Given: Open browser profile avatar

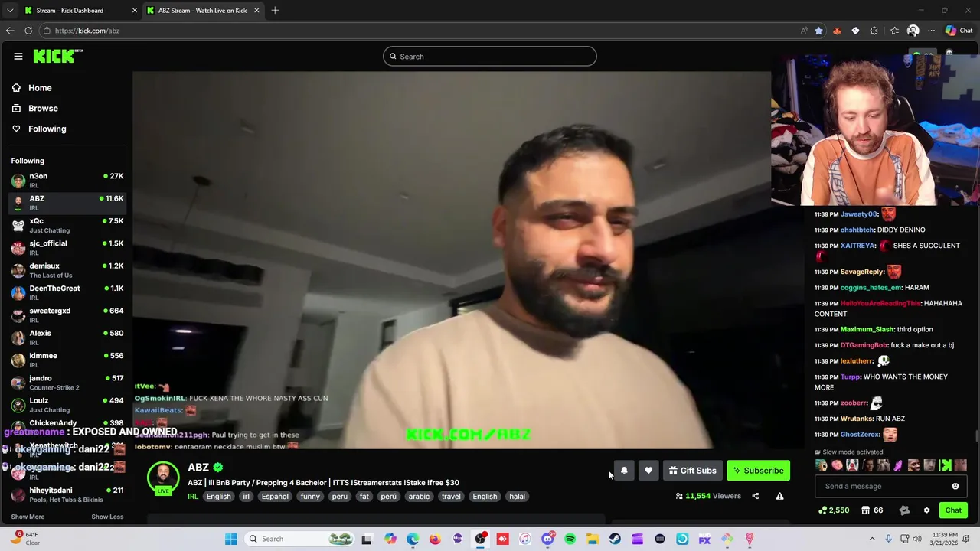Looking at the screenshot, I should (913, 31).
